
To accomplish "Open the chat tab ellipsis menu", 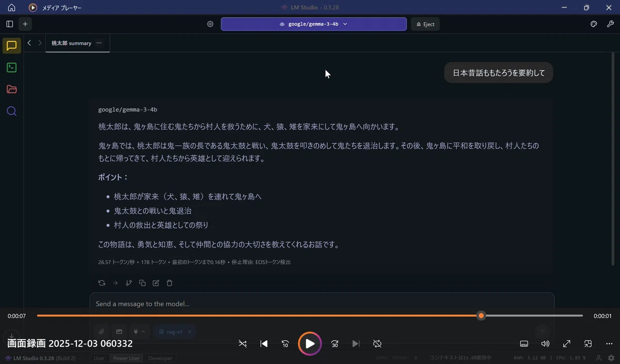I will 99,43.
